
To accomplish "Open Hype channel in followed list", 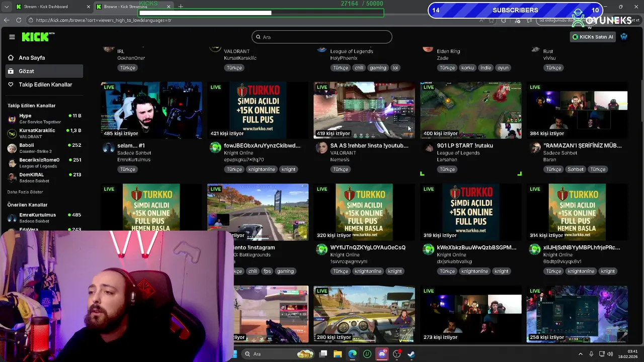I will click(x=44, y=119).
